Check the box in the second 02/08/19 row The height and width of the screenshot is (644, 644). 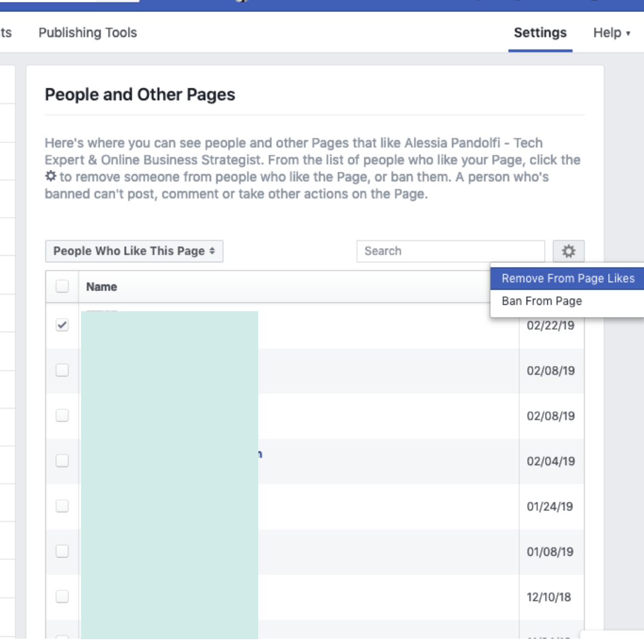point(62,416)
